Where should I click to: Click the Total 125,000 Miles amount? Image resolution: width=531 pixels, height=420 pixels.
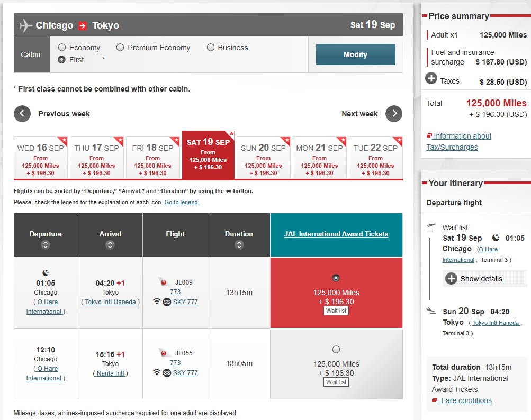pyautogui.click(x=496, y=103)
